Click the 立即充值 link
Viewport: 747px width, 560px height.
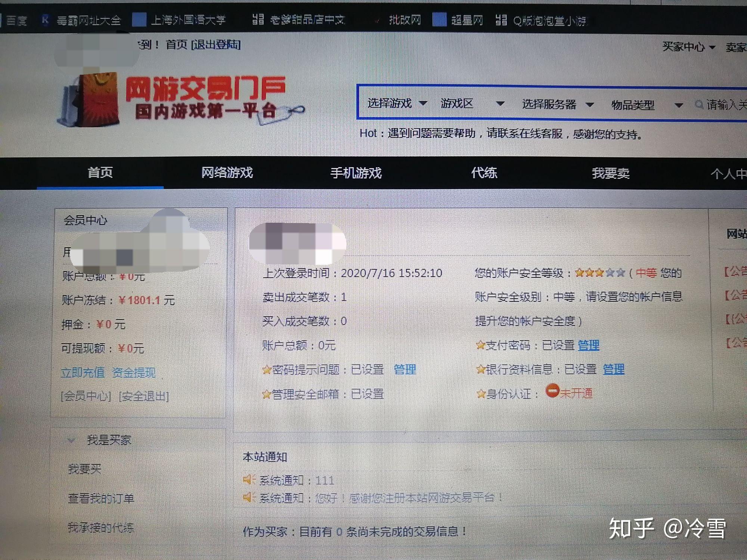(x=83, y=372)
